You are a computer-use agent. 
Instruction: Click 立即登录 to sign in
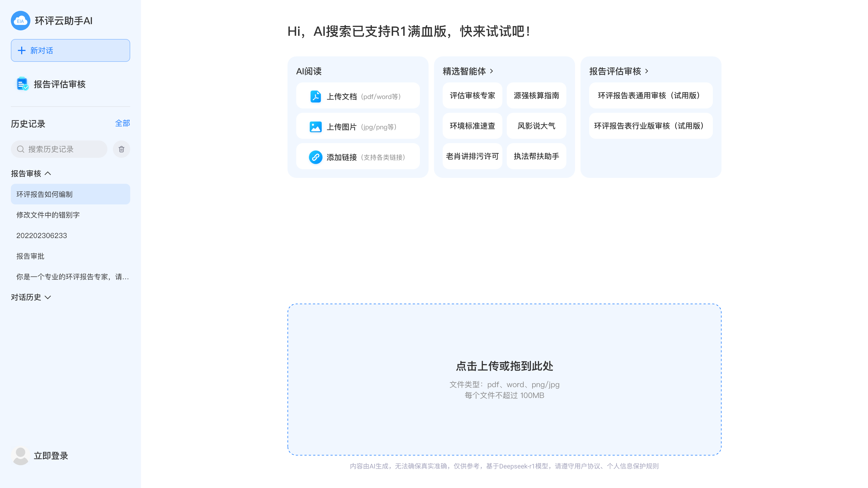[51, 456]
